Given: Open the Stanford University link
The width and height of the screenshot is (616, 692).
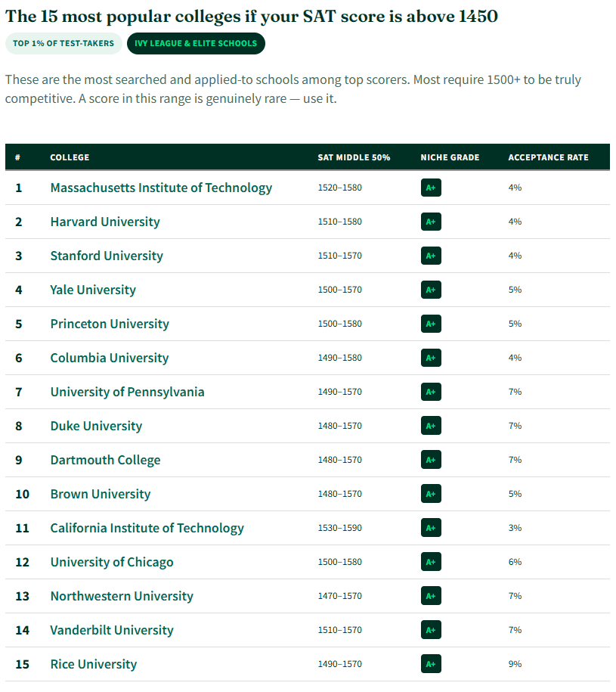Looking at the screenshot, I should (x=107, y=256).
